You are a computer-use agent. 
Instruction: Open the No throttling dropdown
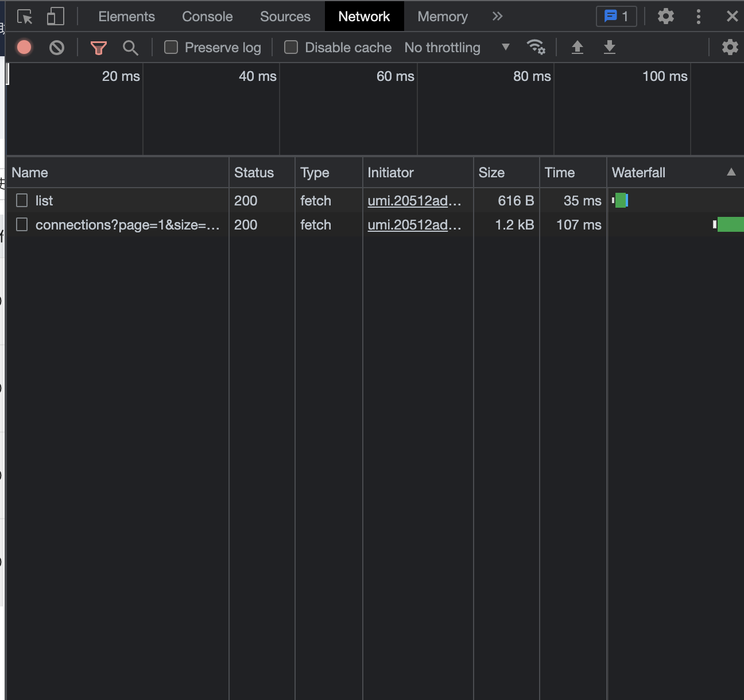(456, 48)
